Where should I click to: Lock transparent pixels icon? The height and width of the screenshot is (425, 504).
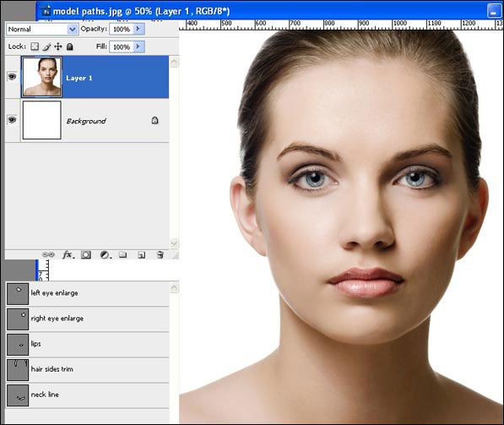click(35, 46)
